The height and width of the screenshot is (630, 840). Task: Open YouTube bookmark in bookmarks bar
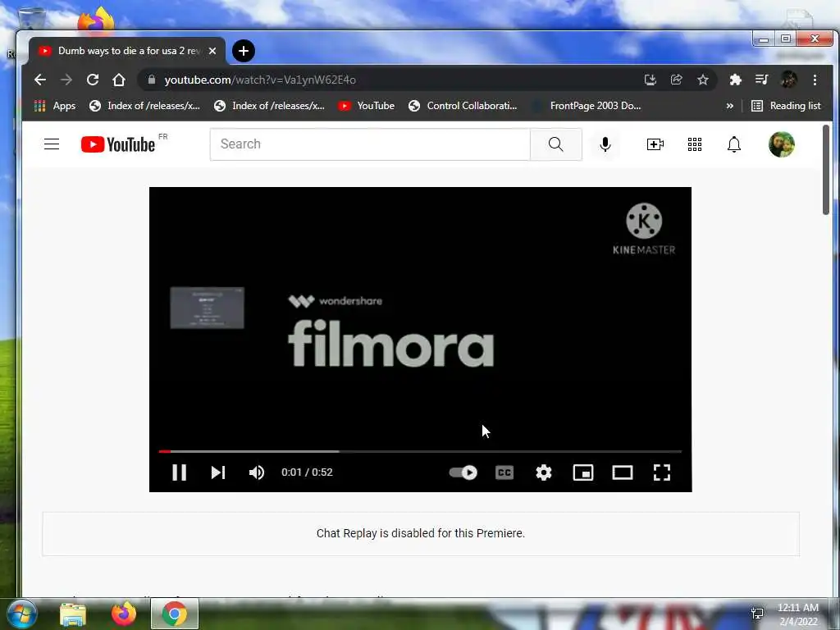[367, 106]
